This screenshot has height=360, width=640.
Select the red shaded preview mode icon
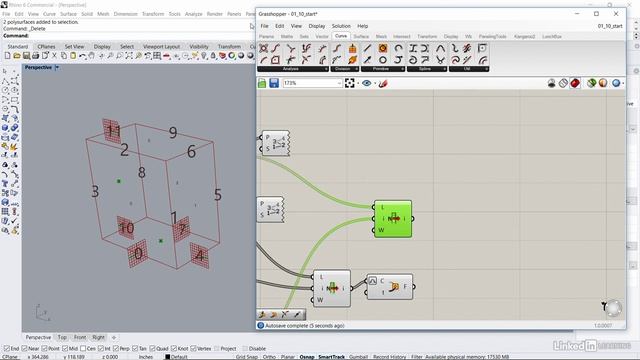click(575, 83)
